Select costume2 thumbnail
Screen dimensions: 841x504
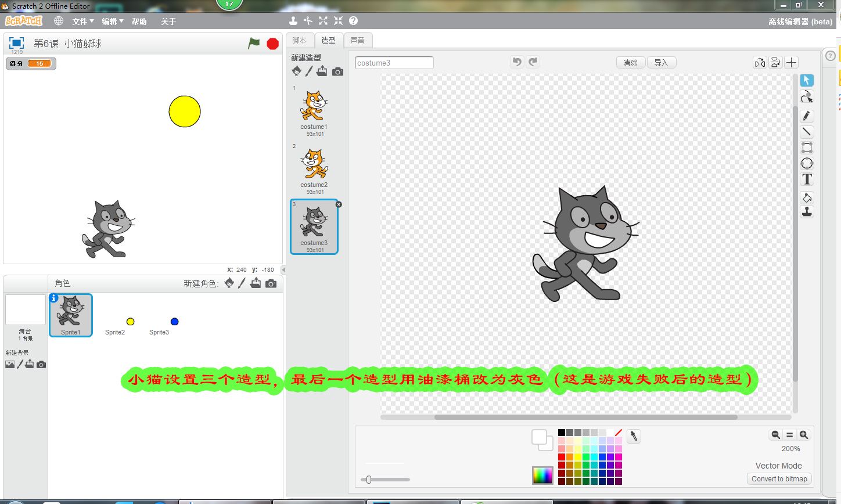click(x=314, y=169)
